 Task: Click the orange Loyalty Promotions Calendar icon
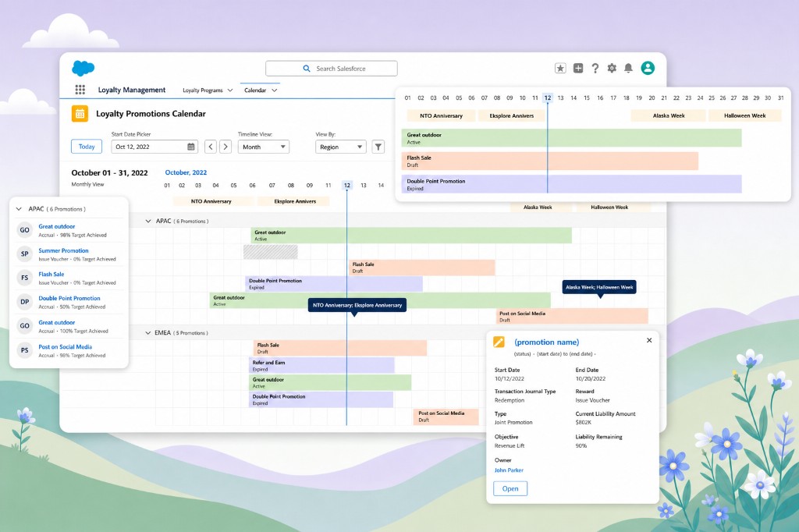80,114
